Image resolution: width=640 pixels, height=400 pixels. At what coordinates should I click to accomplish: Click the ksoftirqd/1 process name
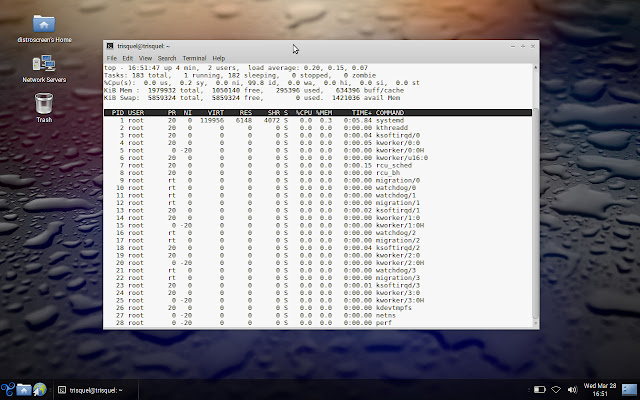(x=398, y=210)
